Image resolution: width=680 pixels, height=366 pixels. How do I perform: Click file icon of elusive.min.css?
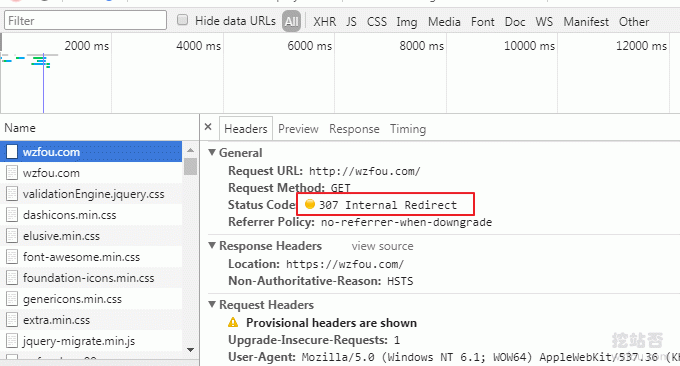(12, 236)
